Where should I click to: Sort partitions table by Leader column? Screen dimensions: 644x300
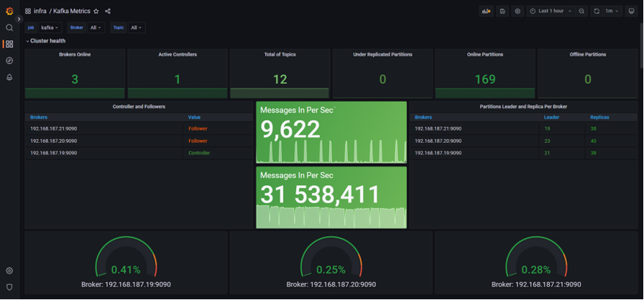click(551, 117)
